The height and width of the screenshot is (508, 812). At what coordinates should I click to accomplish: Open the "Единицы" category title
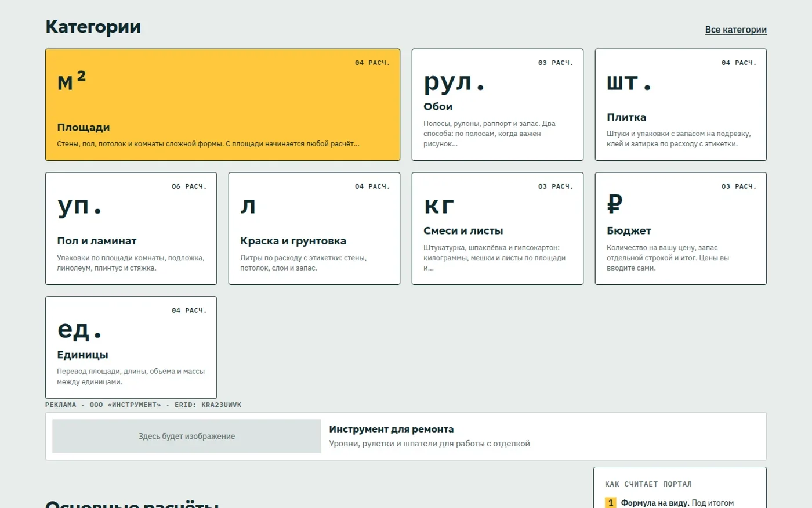click(82, 355)
